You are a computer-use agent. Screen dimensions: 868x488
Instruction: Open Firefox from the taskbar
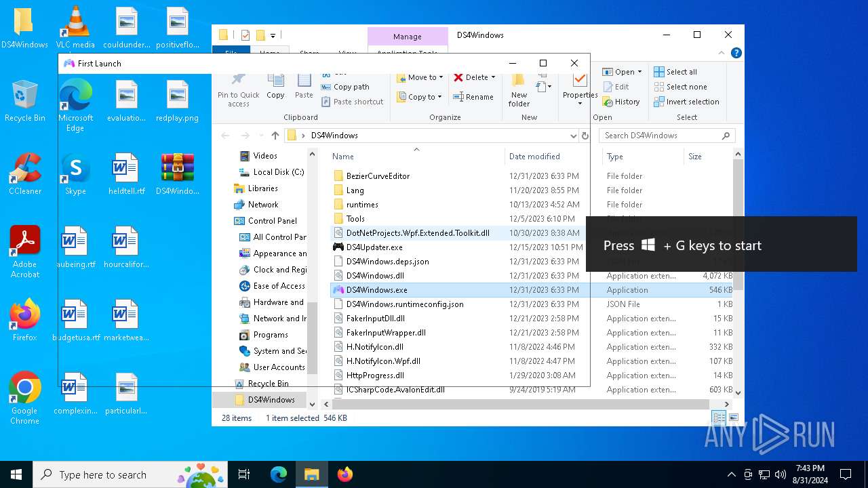[x=344, y=474]
